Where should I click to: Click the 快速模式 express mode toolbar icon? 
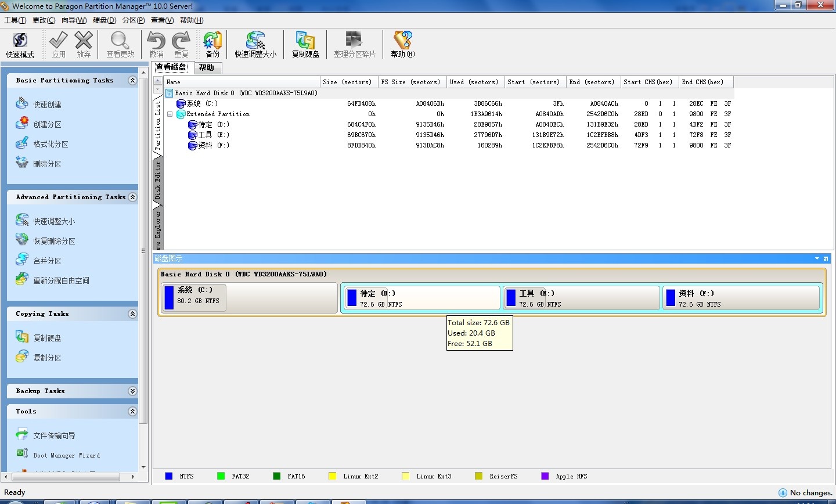click(20, 45)
